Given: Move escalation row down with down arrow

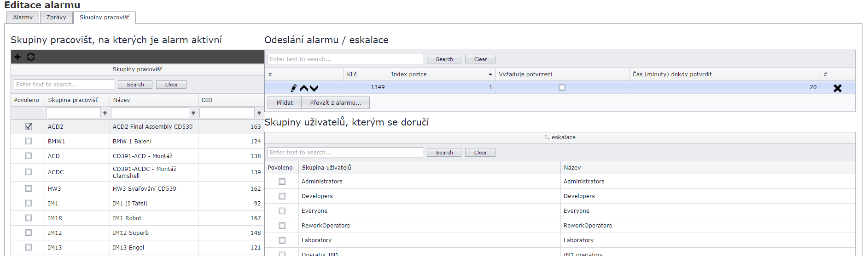Looking at the screenshot, I should click(314, 88).
